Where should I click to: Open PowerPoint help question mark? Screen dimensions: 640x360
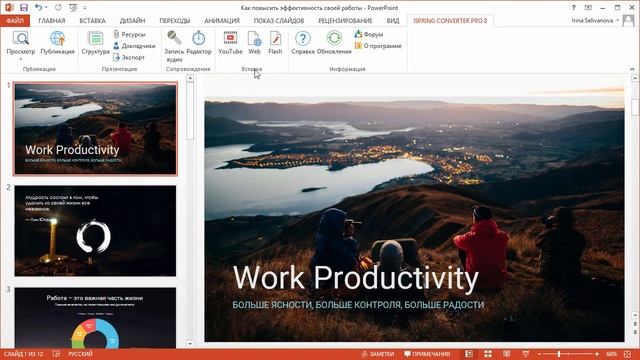coord(573,7)
